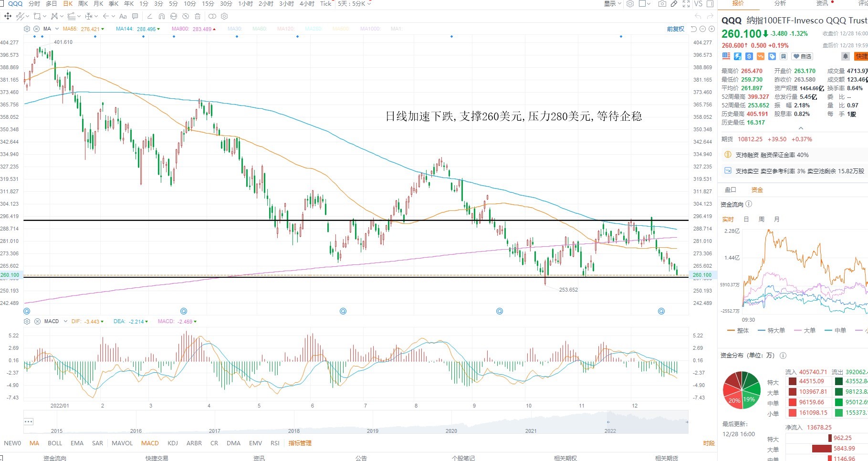Click the undo arrow above the chart

tap(699, 16)
